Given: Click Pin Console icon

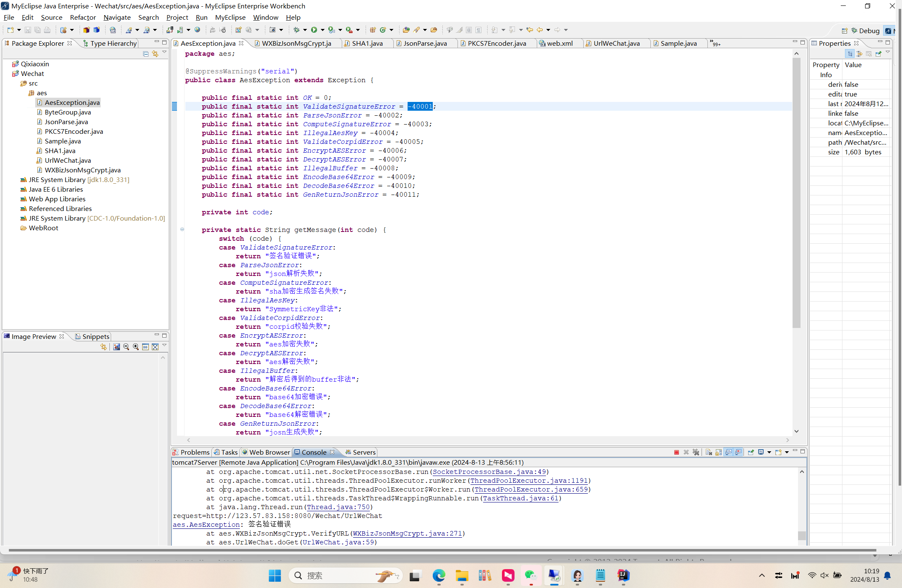Looking at the screenshot, I should click(x=751, y=452).
